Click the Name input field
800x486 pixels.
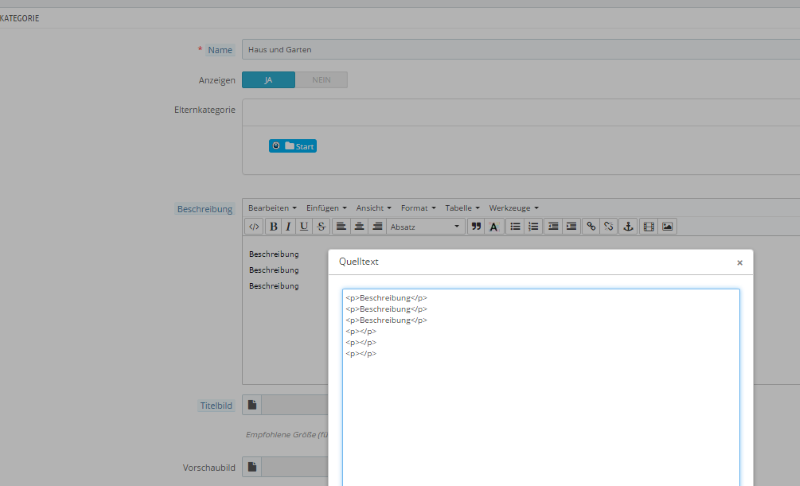pyautogui.click(x=521, y=49)
